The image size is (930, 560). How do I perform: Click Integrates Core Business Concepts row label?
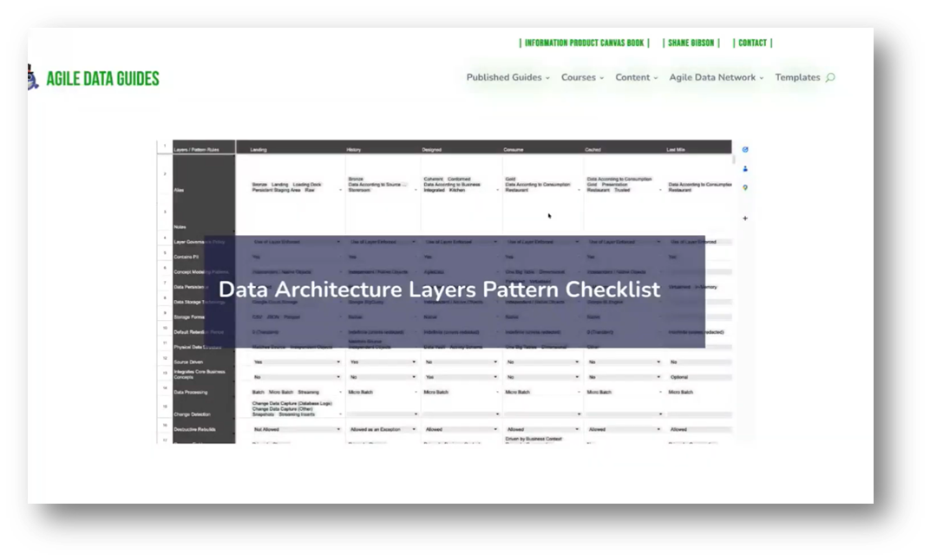[200, 374]
